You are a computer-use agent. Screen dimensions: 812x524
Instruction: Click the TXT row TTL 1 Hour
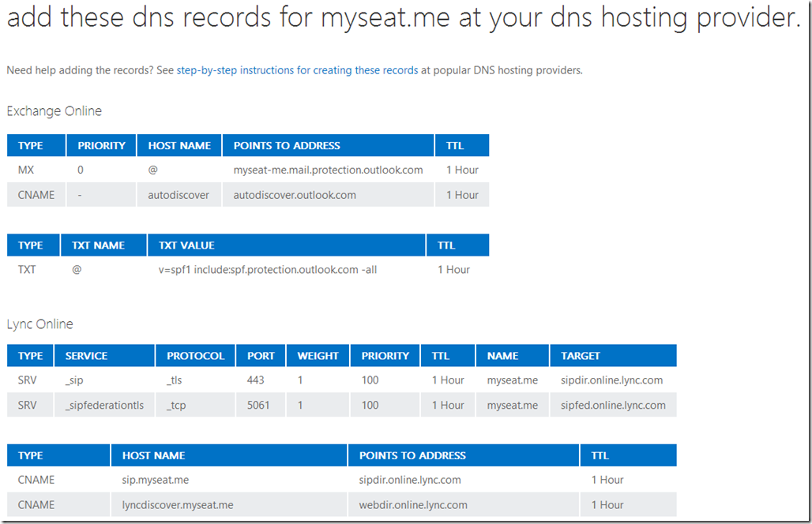coord(453,270)
